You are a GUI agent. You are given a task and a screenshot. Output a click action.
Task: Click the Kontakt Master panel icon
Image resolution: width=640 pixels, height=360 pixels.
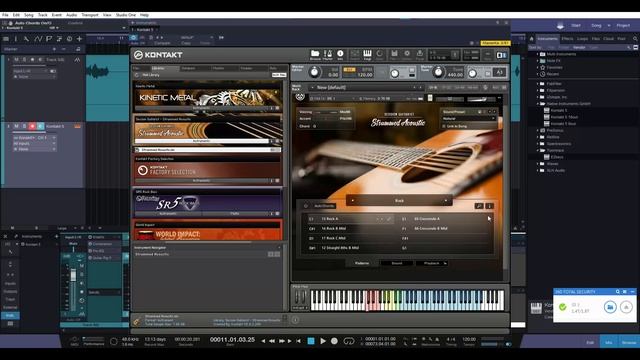tap(327, 55)
